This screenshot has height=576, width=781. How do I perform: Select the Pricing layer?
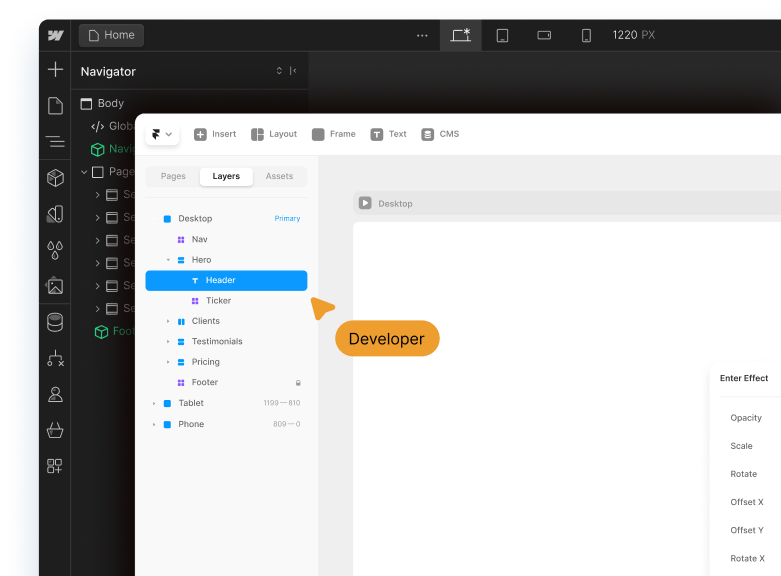tap(206, 362)
